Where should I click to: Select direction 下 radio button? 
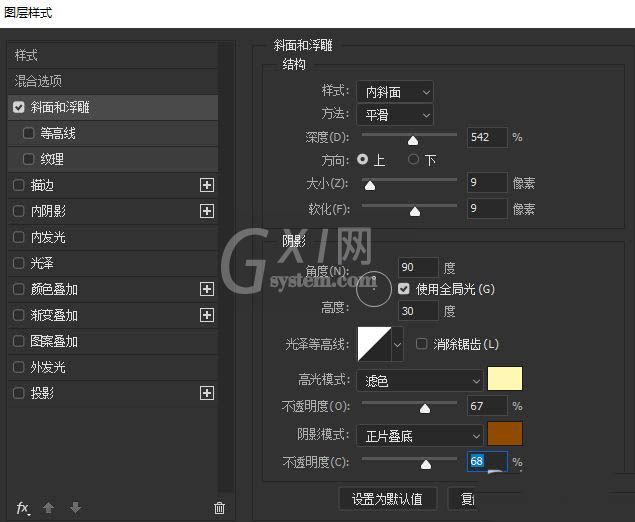413,159
